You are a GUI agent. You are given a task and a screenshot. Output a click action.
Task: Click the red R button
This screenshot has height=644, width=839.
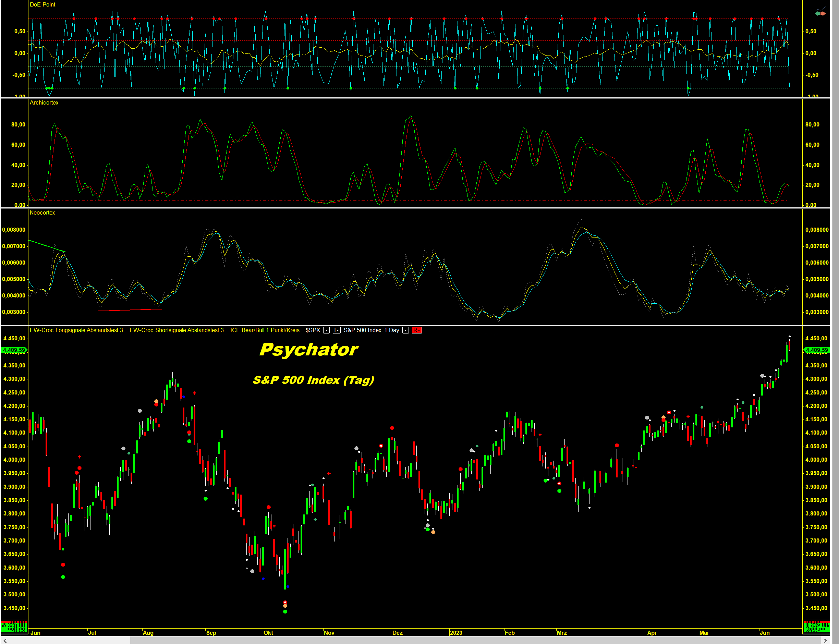pyautogui.click(x=417, y=330)
